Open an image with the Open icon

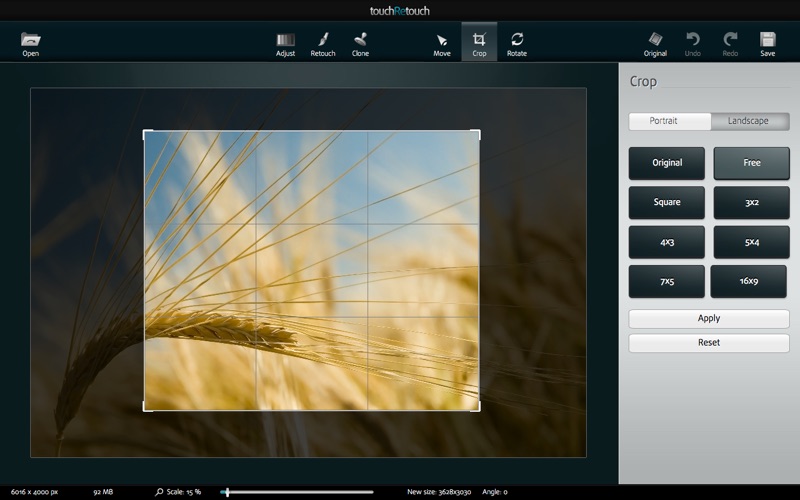pos(30,42)
